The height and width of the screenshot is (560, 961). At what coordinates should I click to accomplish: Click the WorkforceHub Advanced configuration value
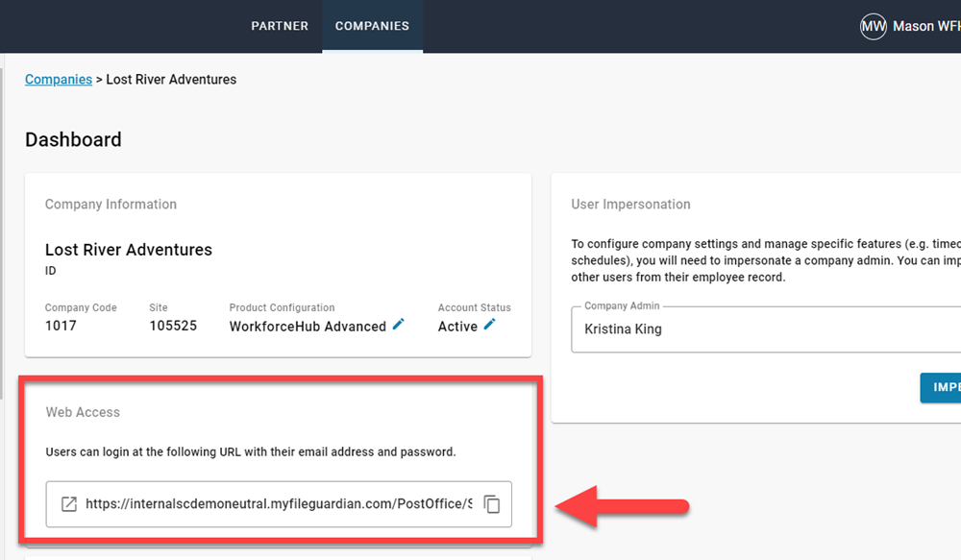(x=308, y=327)
